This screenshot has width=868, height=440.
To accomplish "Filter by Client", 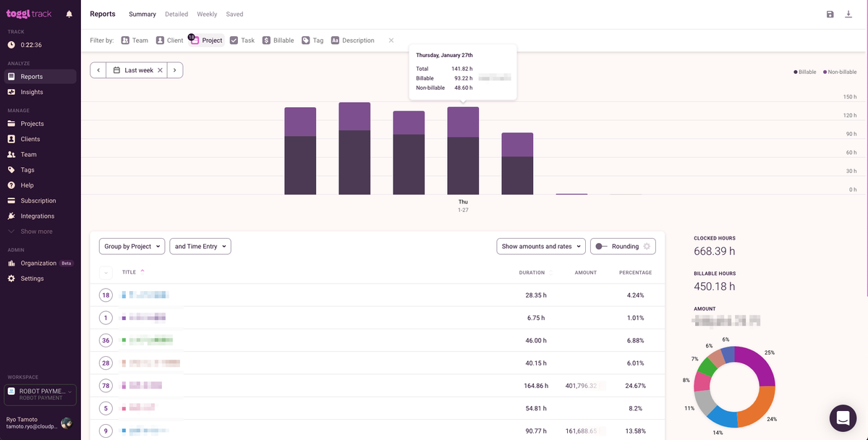I will [x=170, y=41].
